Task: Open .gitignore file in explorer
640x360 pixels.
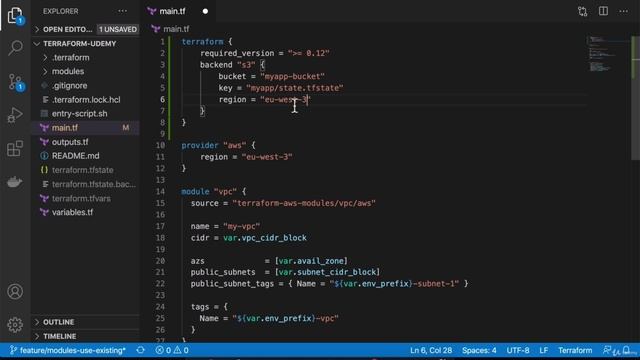Action: [86, 86]
